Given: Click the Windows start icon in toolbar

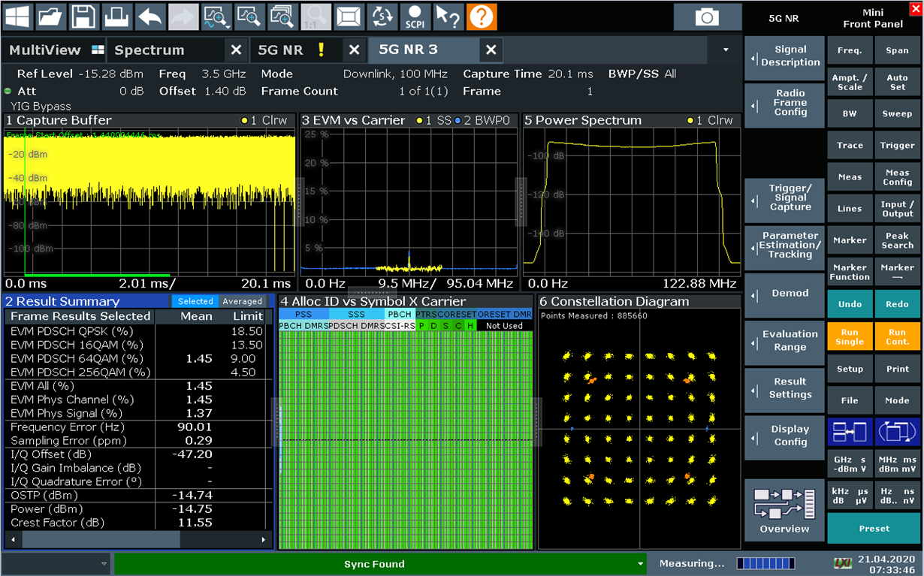Looking at the screenshot, I should 17,16.
